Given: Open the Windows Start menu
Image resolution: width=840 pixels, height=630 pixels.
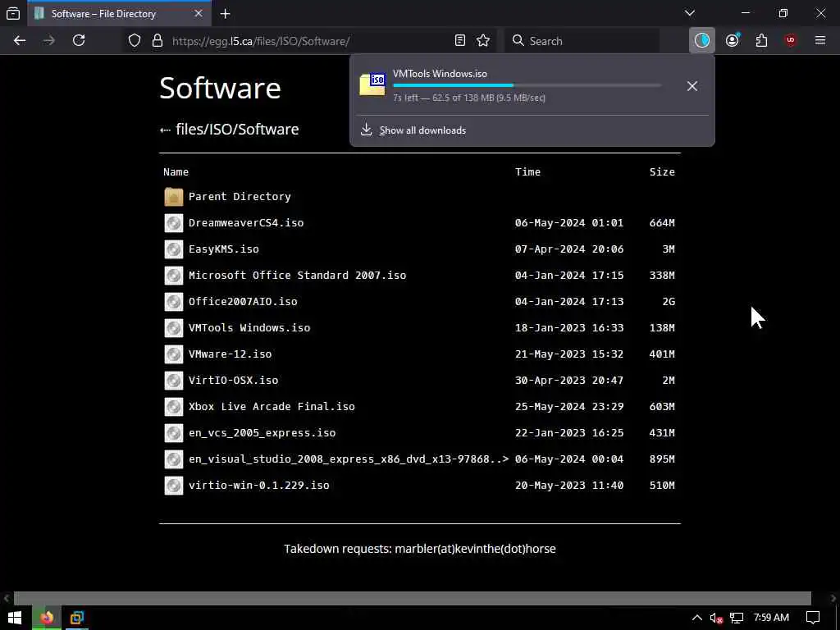Looking at the screenshot, I should coord(15,618).
